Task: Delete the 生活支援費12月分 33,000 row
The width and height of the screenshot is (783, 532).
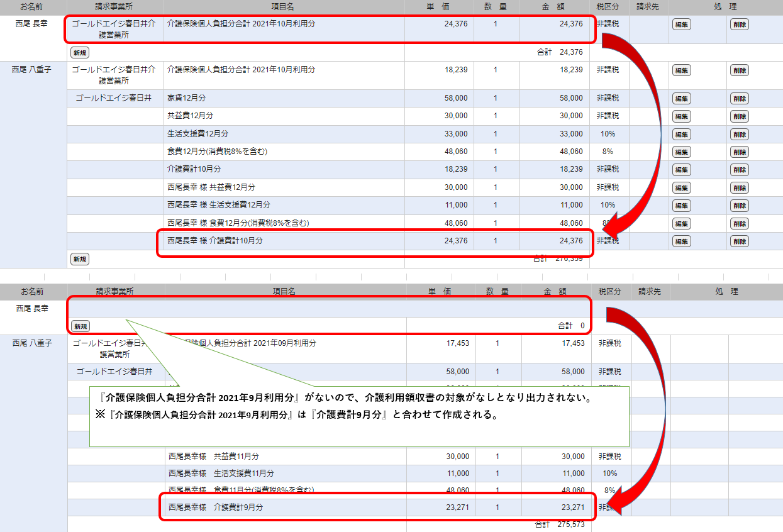Action: tap(739, 135)
